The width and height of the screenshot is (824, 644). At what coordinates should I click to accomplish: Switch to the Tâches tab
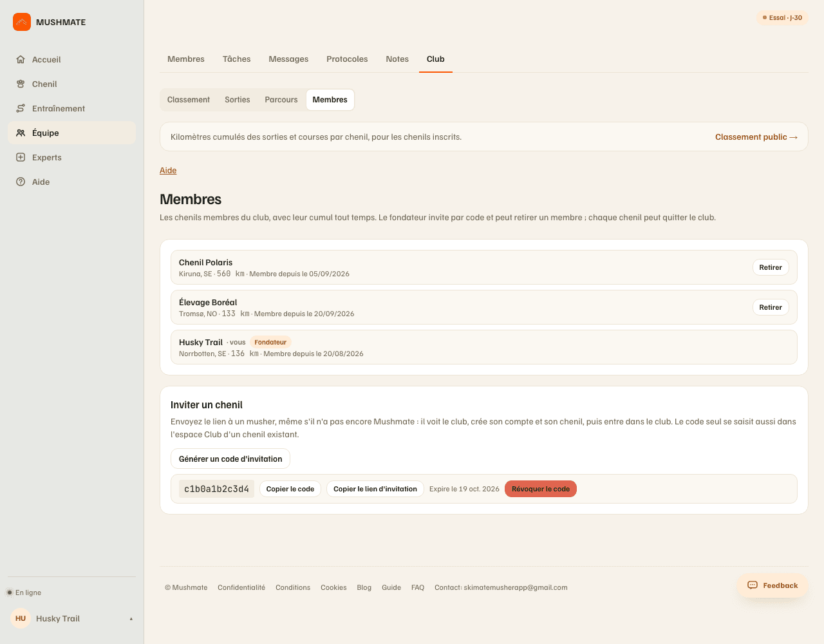(237, 59)
